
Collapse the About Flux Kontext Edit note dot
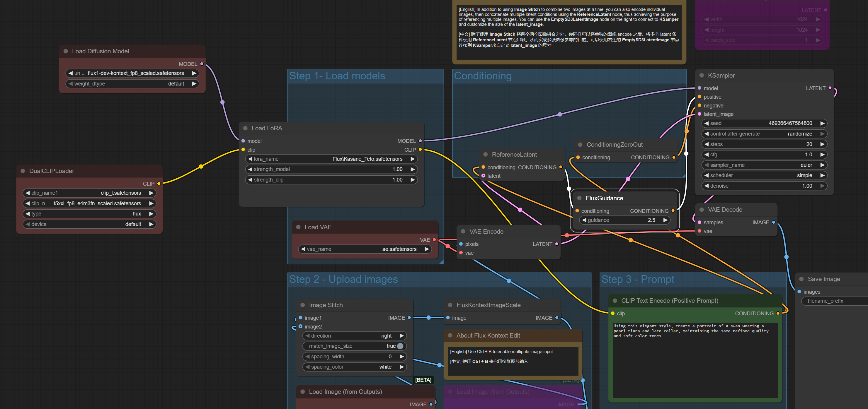coord(450,336)
